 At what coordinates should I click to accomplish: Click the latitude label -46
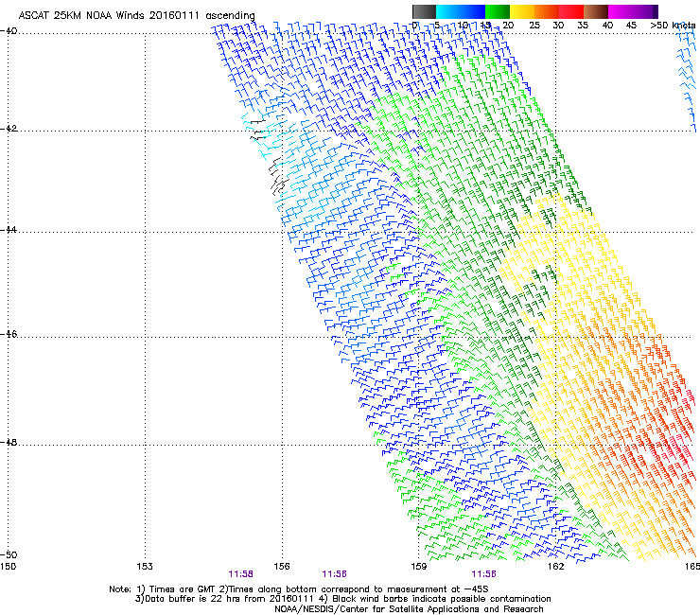click(x=9, y=334)
